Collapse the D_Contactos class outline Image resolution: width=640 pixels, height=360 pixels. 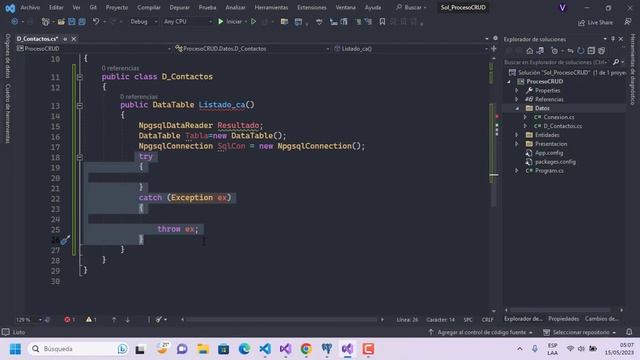(80, 77)
